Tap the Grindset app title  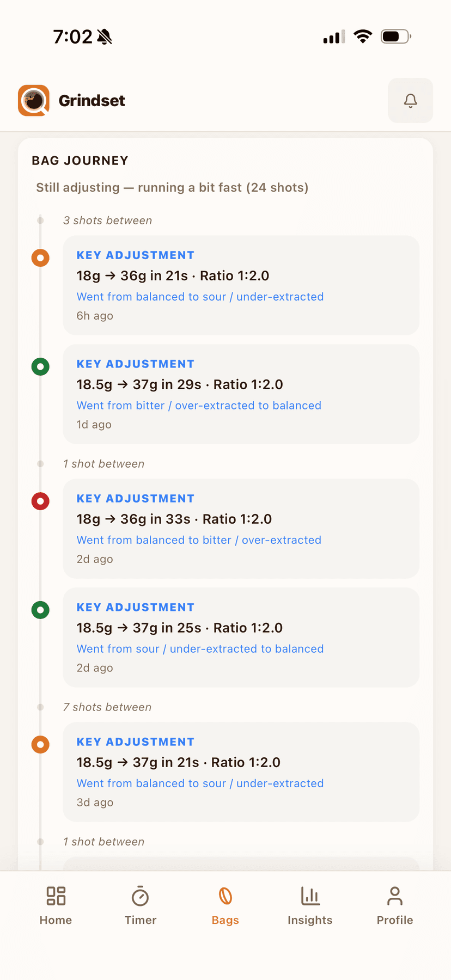pos(92,101)
